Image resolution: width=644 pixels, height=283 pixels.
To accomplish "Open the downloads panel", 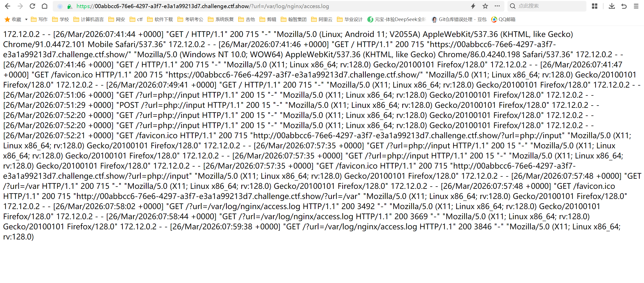I will point(612,6).
